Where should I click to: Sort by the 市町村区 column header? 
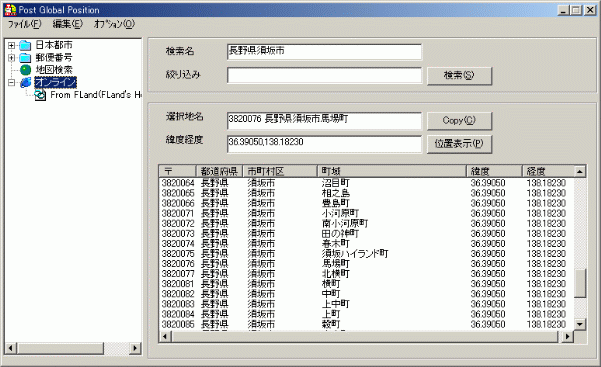click(280, 171)
